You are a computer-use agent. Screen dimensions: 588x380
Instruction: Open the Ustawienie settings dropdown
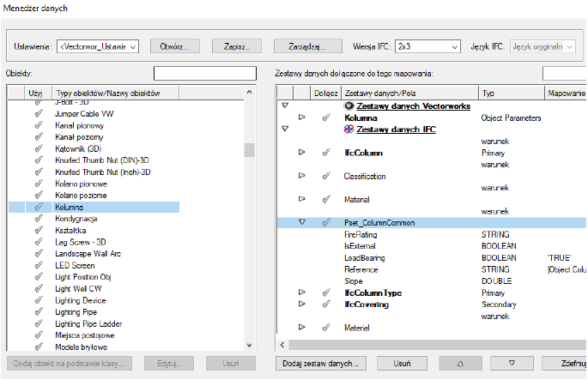97,46
